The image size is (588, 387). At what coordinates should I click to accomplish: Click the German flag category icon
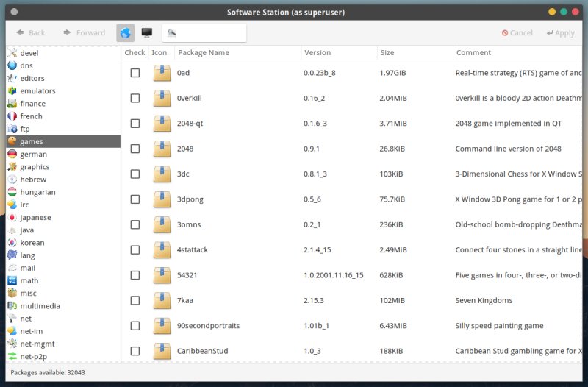click(12, 155)
